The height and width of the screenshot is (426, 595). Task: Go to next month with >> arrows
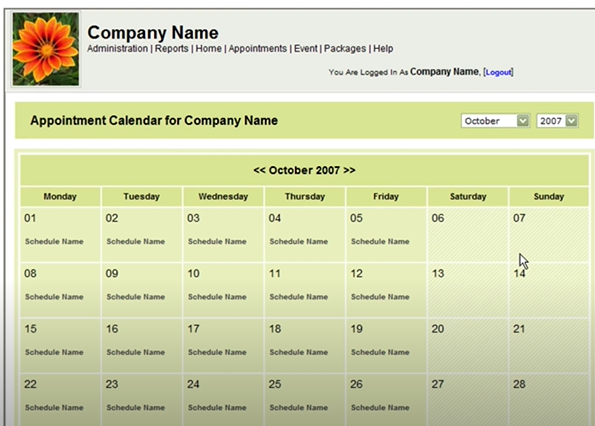click(349, 170)
